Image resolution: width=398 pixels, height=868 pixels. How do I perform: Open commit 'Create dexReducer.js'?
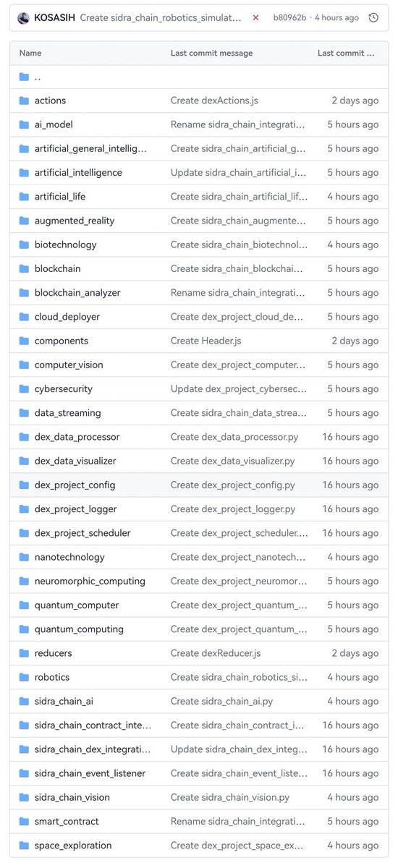(x=216, y=653)
